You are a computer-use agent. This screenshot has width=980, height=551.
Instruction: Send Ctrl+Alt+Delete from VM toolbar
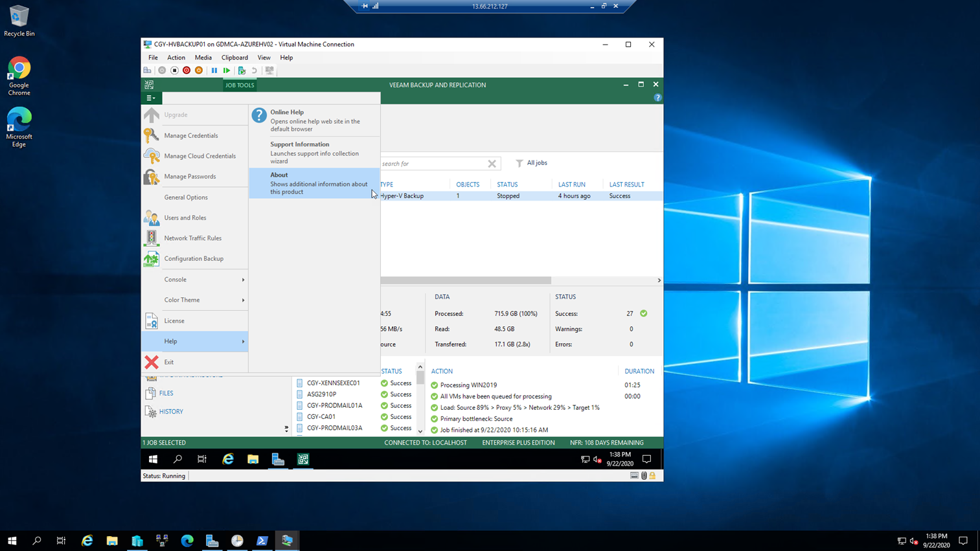(x=148, y=71)
